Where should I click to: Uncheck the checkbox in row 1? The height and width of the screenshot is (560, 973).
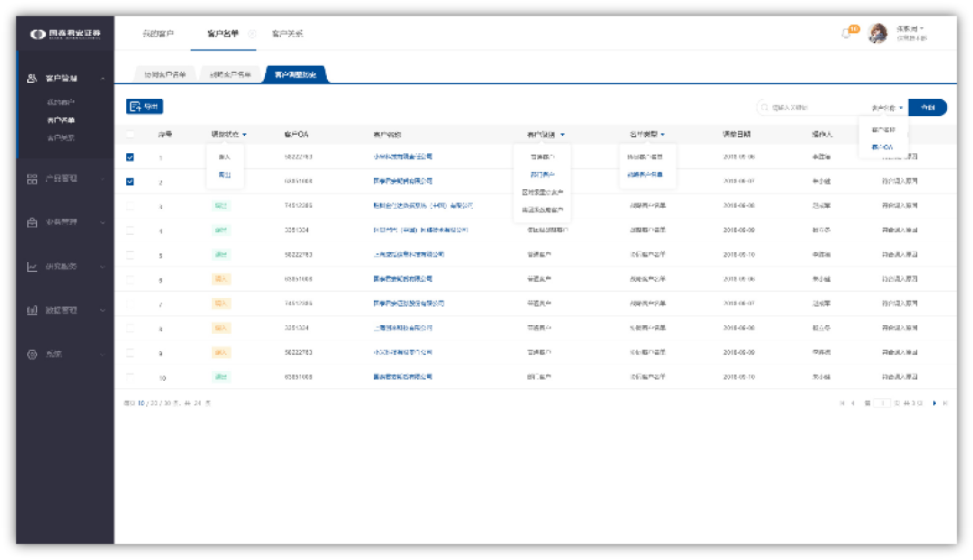(x=130, y=157)
